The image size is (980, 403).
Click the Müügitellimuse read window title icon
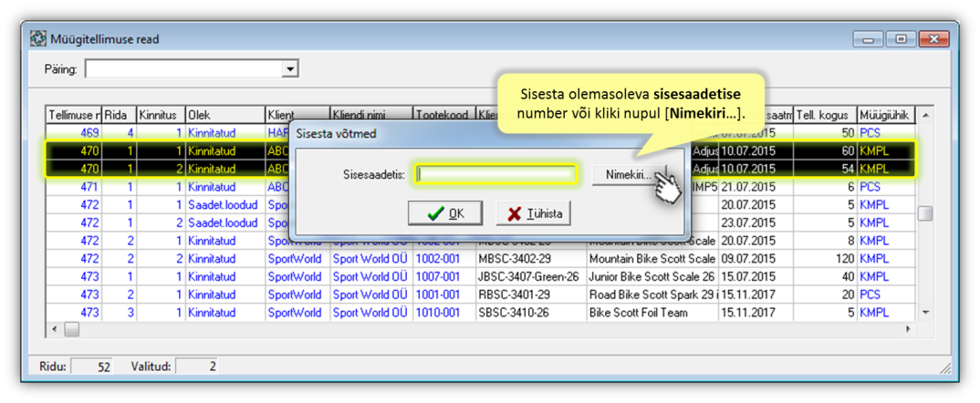coord(38,39)
